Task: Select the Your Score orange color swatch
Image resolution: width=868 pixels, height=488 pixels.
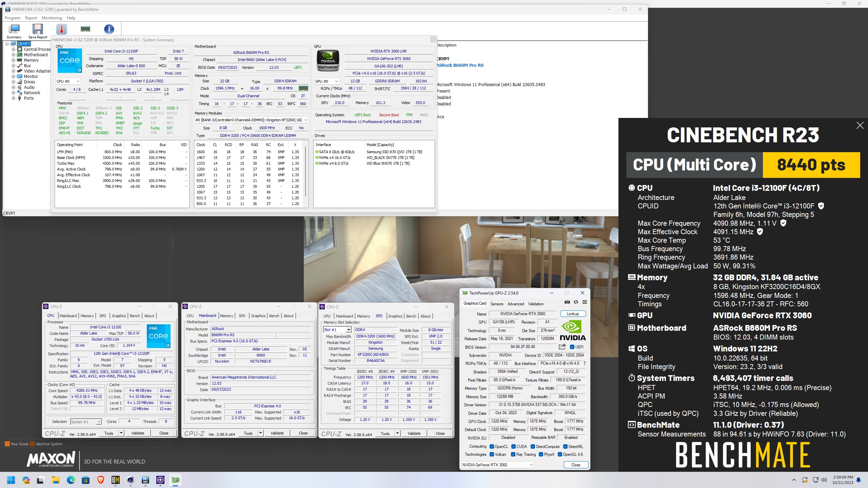Action: click(7, 444)
